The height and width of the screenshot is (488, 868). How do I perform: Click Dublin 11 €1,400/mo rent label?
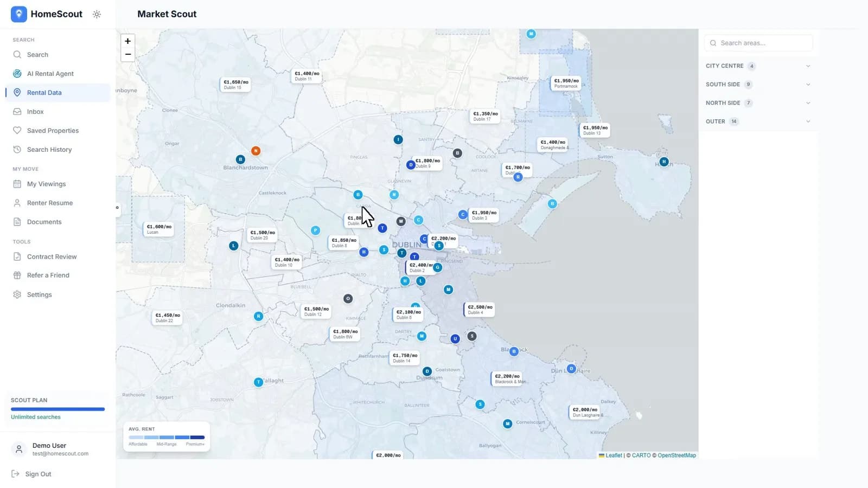pyautogui.click(x=307, y=76)
